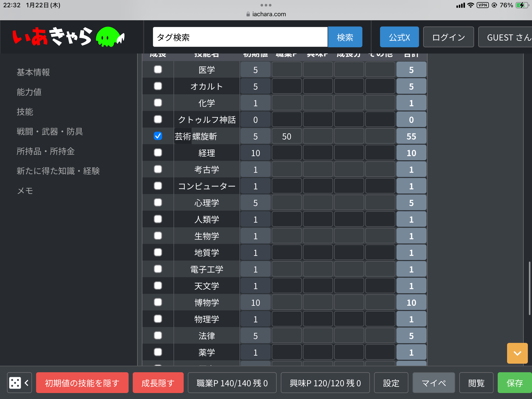Click the page vertical scrollbar
Image resolution: width=532 pixels, height=399 pixels.
point(529,288)
